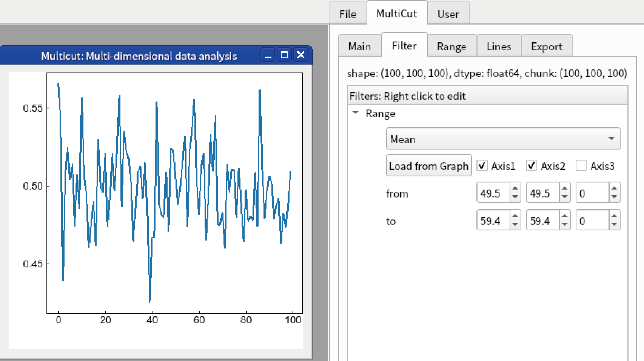Open the Export tab
This screenshot has height=361, width=644.
(547, 46)
